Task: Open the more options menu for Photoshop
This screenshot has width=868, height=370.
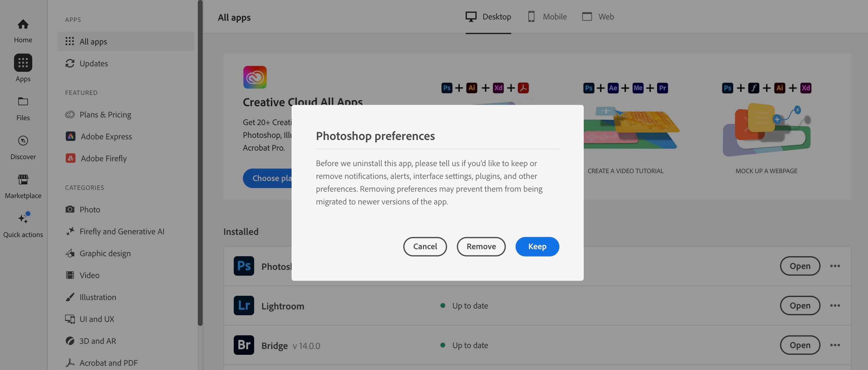Action: [x=835, y=266]
